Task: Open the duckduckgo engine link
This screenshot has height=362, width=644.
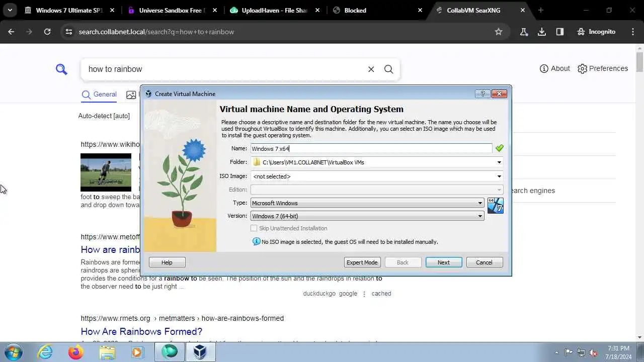Action: (x=319, y=294)
